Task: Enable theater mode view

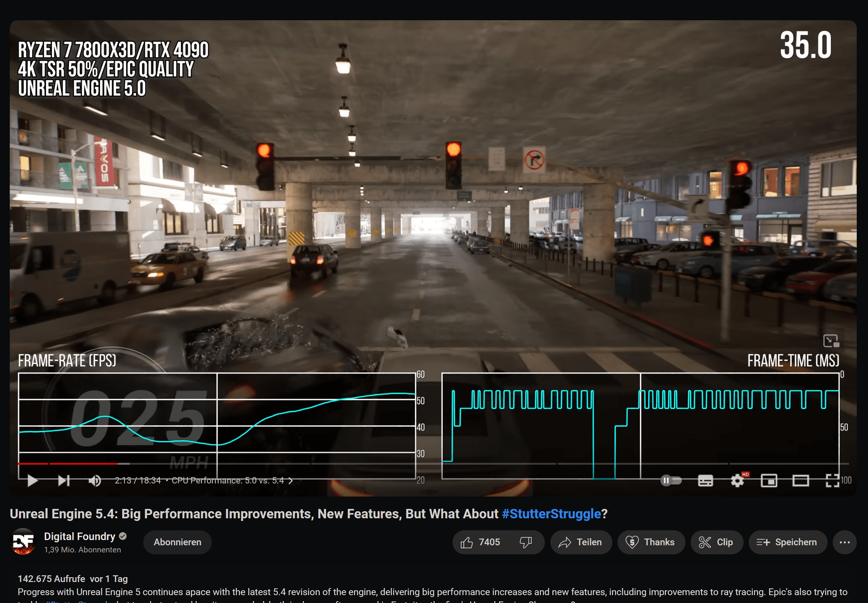Action: pos(801,480)
